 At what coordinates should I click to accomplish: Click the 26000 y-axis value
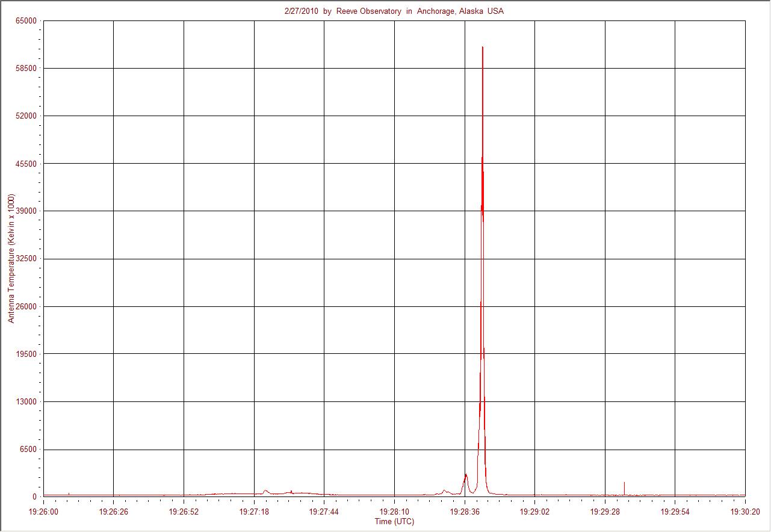click(x=27, y=306)
